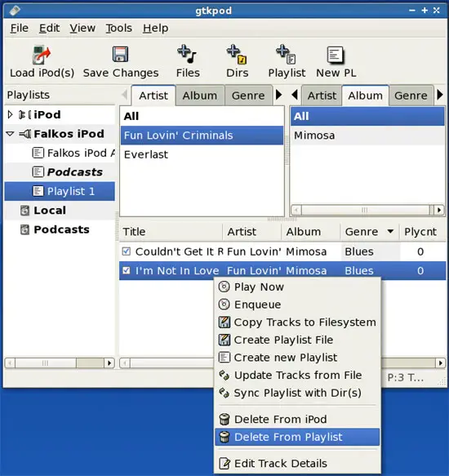Screen dimensions: 449x476
Task: Click the Play Now disc icon
Action: pos(224,287)
